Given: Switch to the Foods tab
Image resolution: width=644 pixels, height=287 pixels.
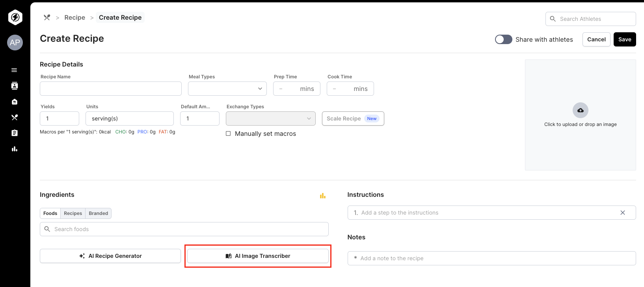Looking at the screenshot, I should click(50, 213).
